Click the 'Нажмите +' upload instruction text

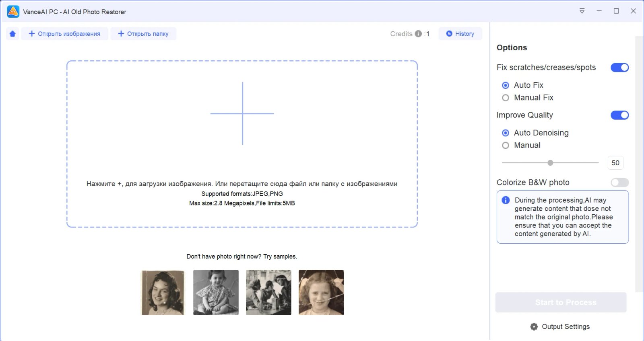tap(242, 184)
